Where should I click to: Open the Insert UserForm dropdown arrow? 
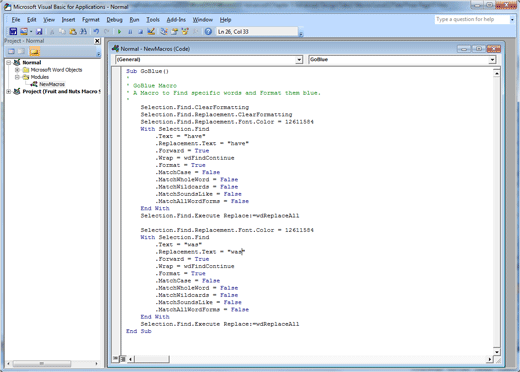point(31,32)
